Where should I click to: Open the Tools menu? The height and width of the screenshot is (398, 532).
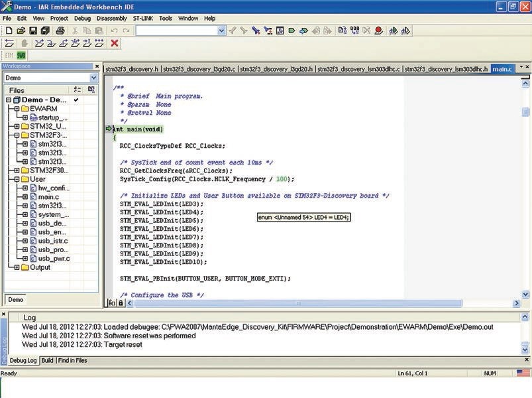point(166,19)
